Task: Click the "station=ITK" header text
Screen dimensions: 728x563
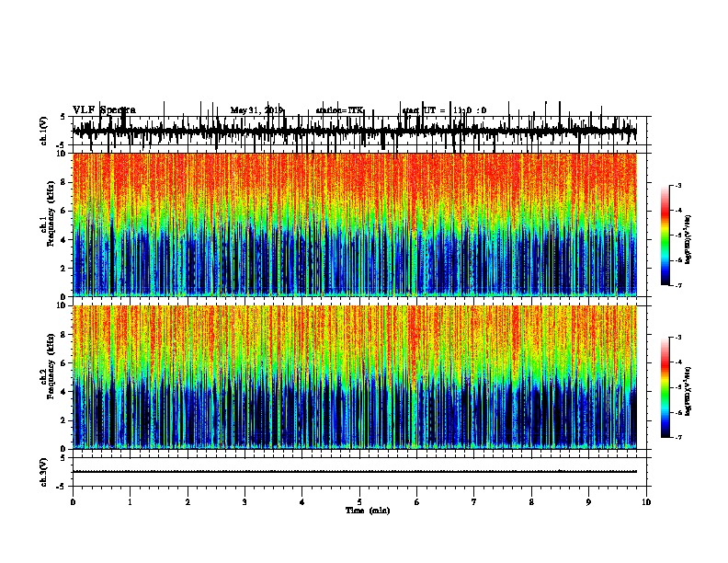Action: [x=340, y=110]
